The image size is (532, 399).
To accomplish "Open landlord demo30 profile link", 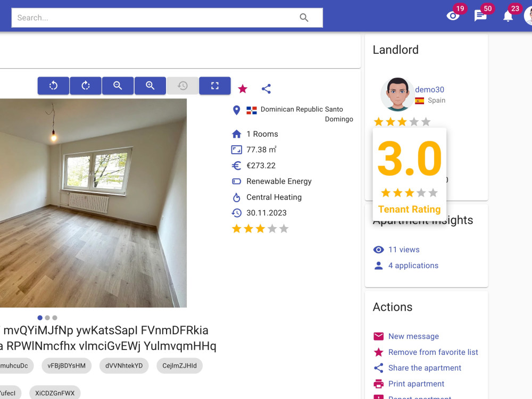I will 429,89.
